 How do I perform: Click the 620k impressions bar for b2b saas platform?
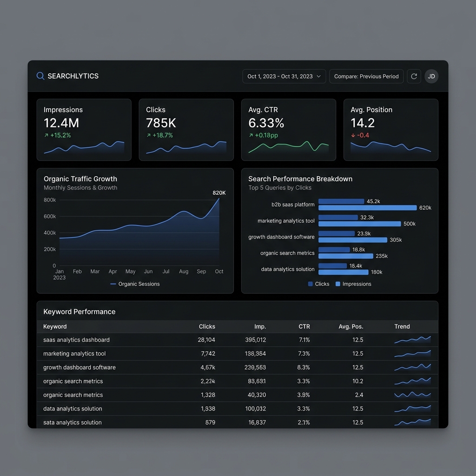(367, 208)
